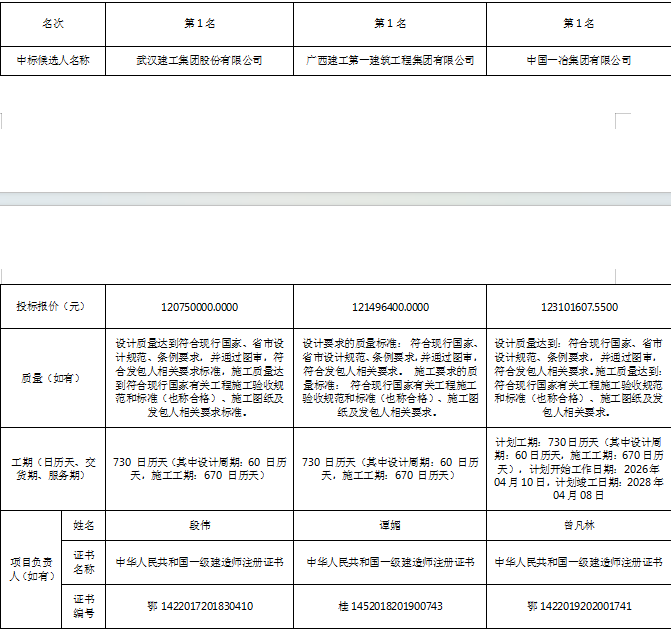The height and width of the screenshot is (629, 671).
Task: Click 中国一冶's construction period cell with 2026 start date
Action: tap(578, 468)
